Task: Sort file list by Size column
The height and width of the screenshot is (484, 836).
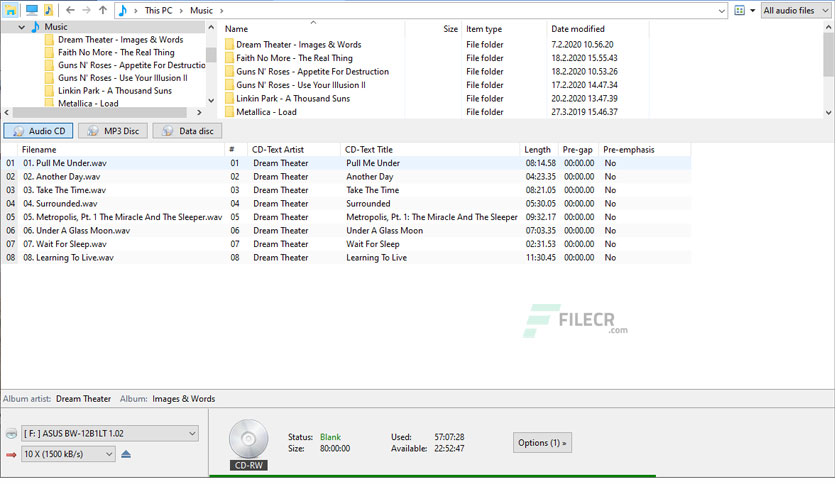Action: (451, 29)
